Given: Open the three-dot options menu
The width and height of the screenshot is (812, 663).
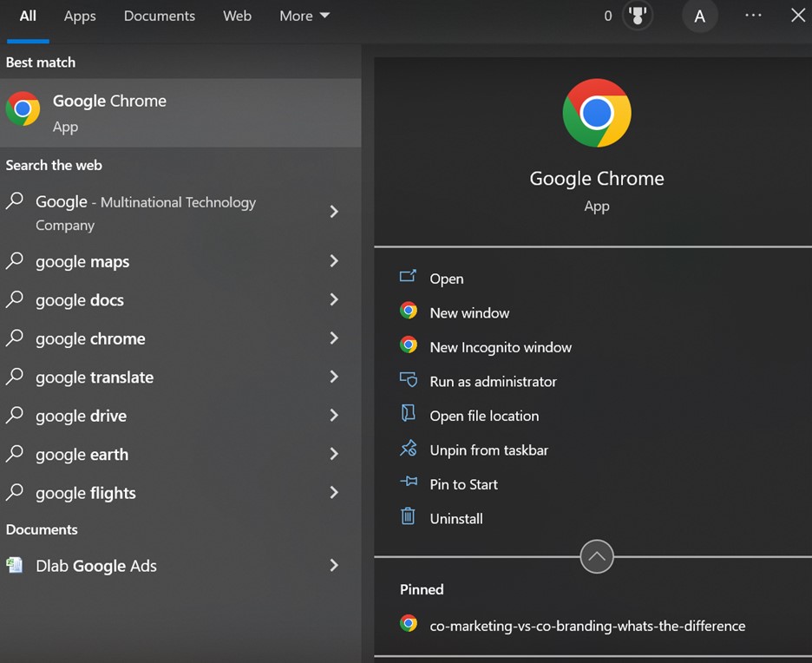Looking at the screenshot, I should (x=753, y=16).
